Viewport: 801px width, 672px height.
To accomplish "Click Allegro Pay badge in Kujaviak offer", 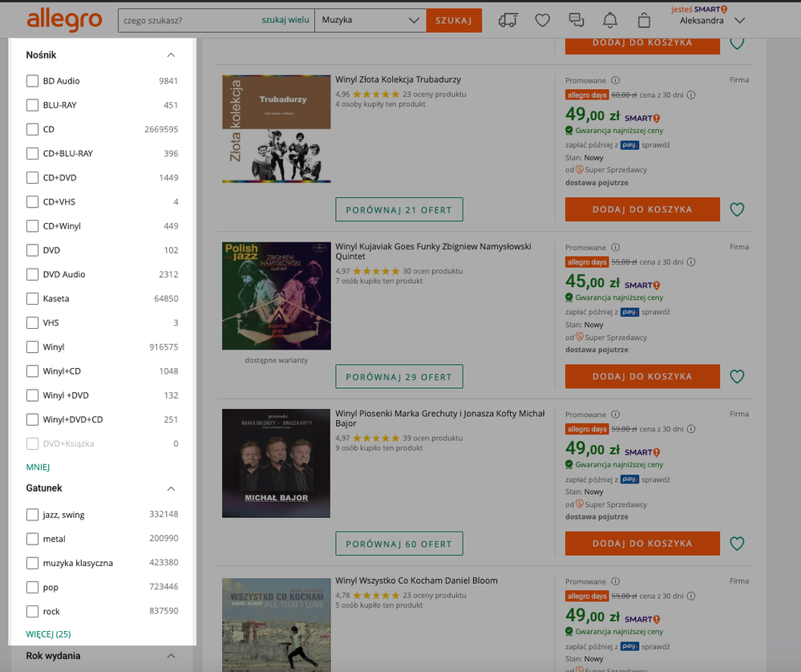I will (x=630, y=312).
